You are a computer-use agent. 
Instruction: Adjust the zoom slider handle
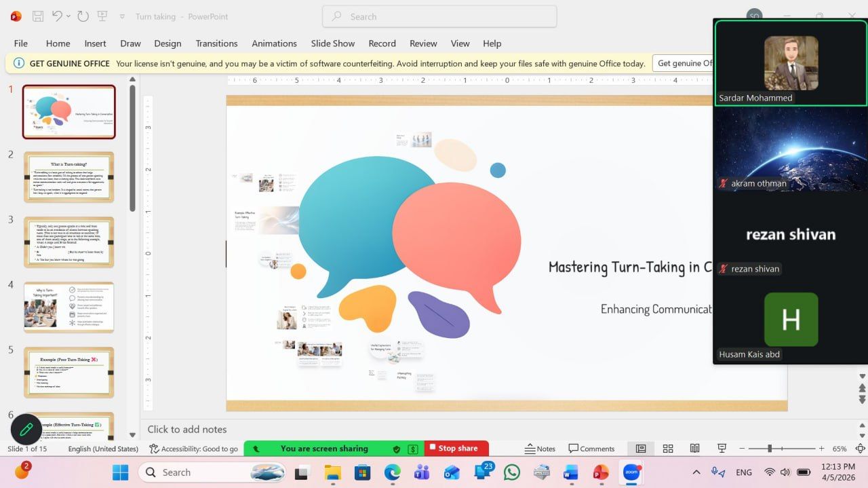tap(769, 449)
